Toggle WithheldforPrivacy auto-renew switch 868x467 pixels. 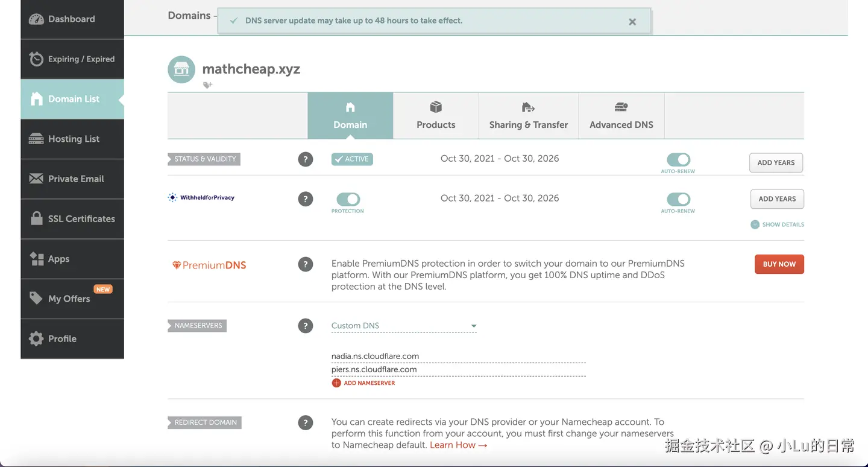click(x=678, y=199)
